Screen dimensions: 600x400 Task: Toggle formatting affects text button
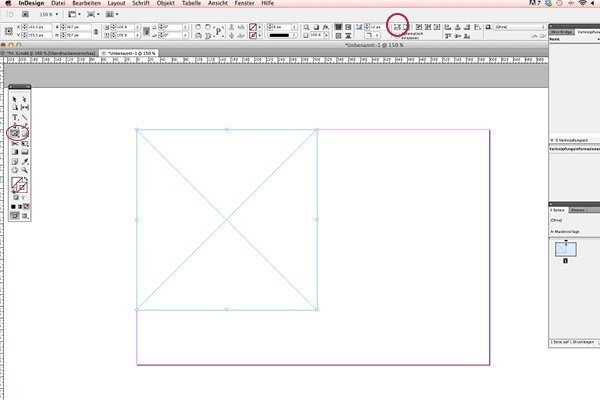[23, 198]
